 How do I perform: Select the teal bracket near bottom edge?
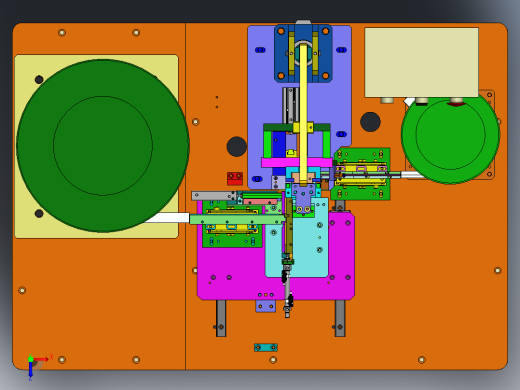tap(266, 348)
